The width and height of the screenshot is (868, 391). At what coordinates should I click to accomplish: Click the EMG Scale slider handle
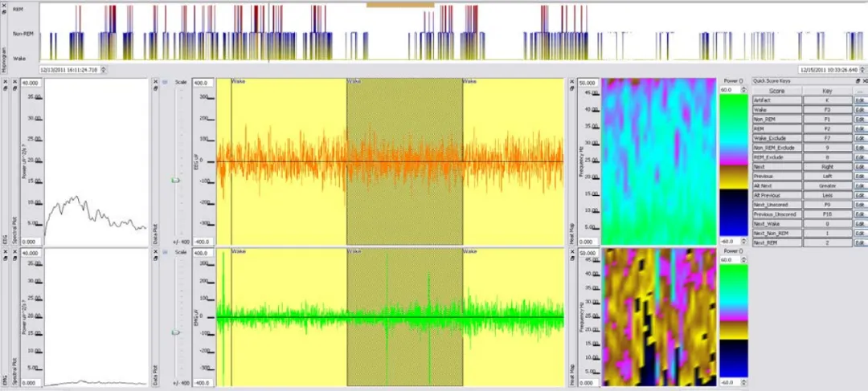[x=175, y=332]
